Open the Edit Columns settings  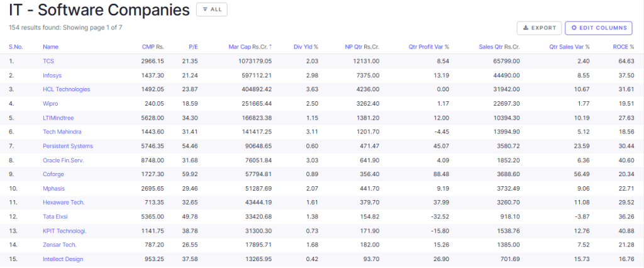(598, 28)
